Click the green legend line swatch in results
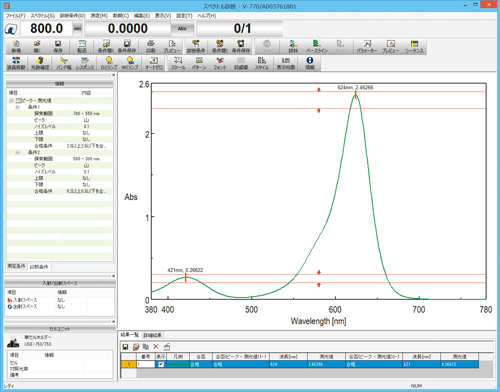This screenshot has height=392, width=500. (178, 364)
